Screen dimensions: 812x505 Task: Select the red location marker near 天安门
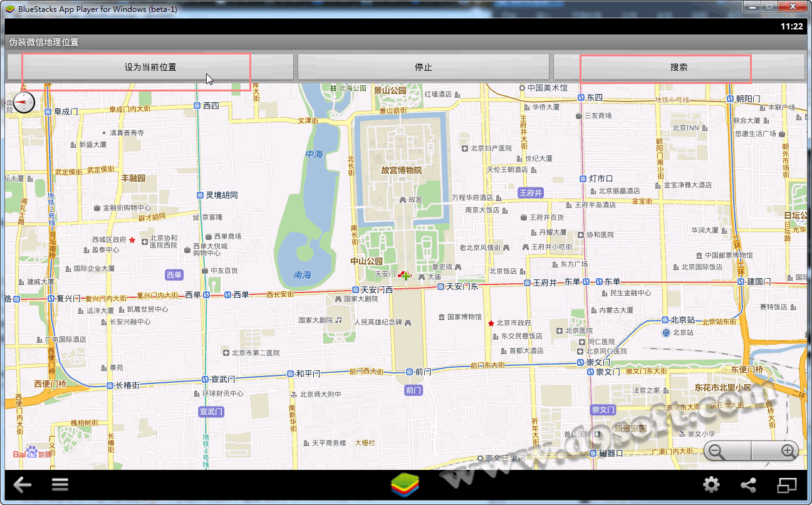(x=405, y=275)
